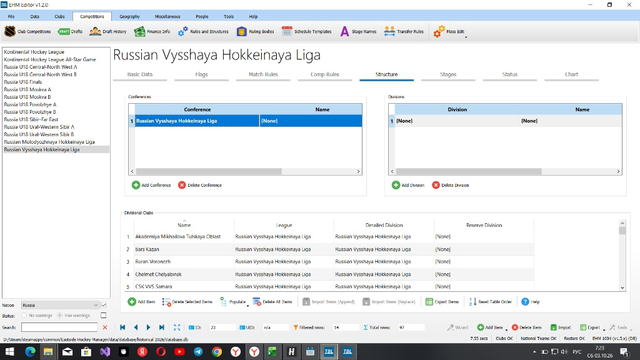
Task: Switch to the Chart tab
Action: pos(571,75)
